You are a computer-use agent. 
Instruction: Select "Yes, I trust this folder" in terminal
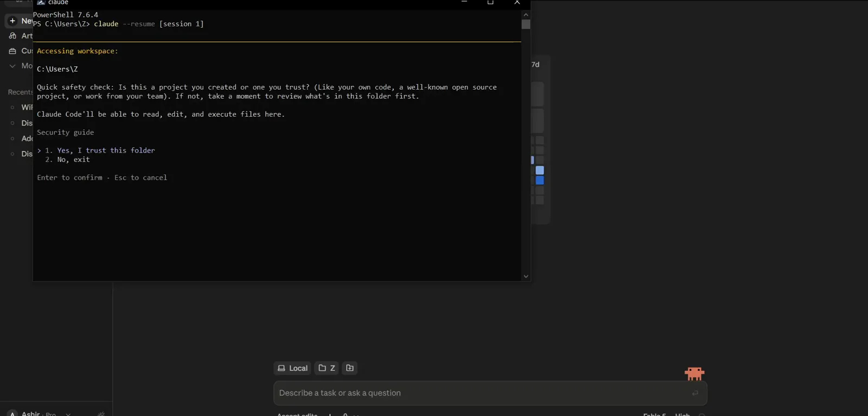pos(106,150)
